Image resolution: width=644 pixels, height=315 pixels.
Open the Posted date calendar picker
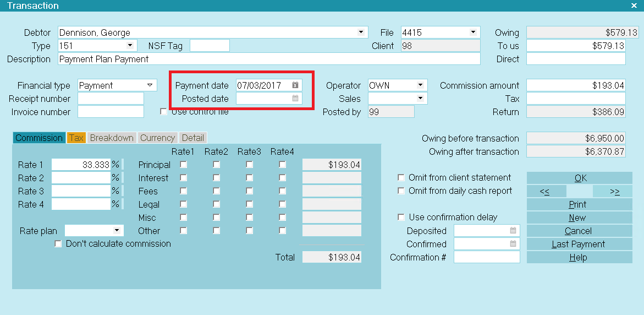295,98
